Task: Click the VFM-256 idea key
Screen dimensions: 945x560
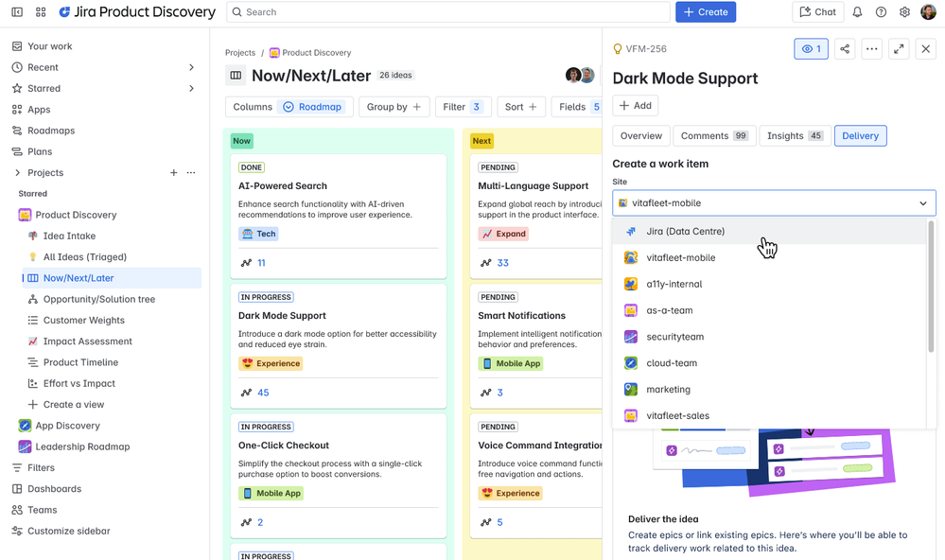Action: coord(646,49)
